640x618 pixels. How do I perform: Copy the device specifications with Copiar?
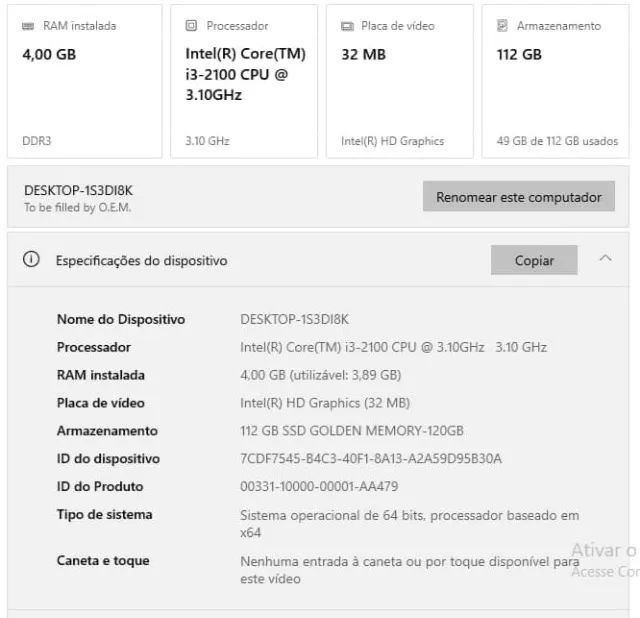click(534, 260)
